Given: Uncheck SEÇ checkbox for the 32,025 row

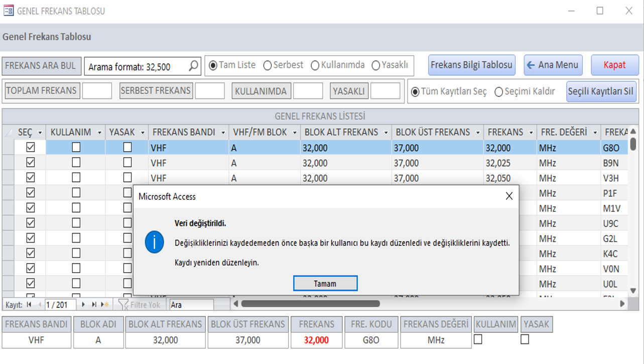Looking at the screenshot, I should pos(31,163).
